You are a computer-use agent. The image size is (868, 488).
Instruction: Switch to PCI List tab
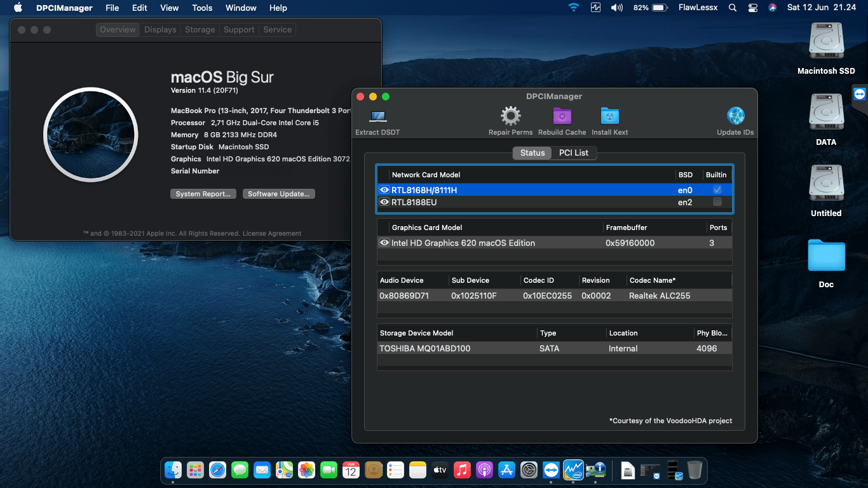pos(574,152)
